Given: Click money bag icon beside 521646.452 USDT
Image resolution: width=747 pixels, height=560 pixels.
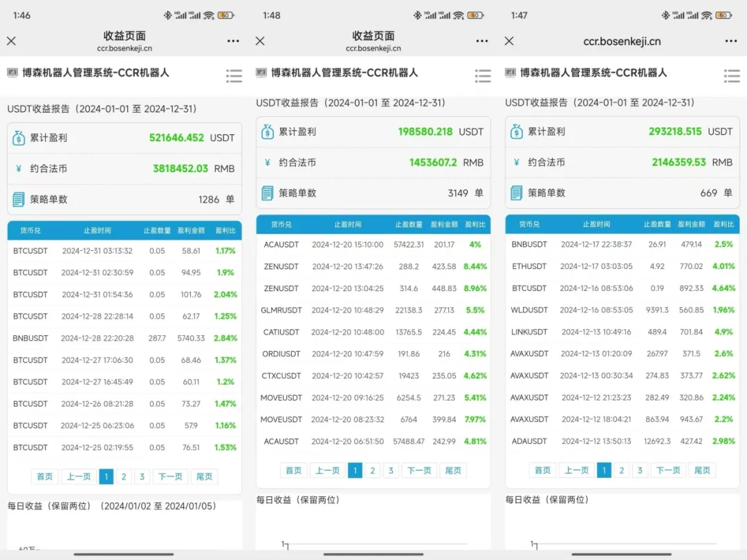Looking at the screenshot, I should coord(19,138).
